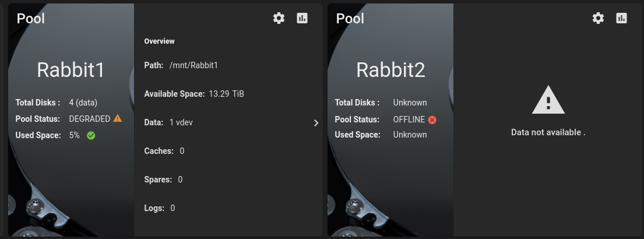Click the Logs: 0 row
Image resolution: width=644 pixels, height=239 pixels.
point(228,208)
